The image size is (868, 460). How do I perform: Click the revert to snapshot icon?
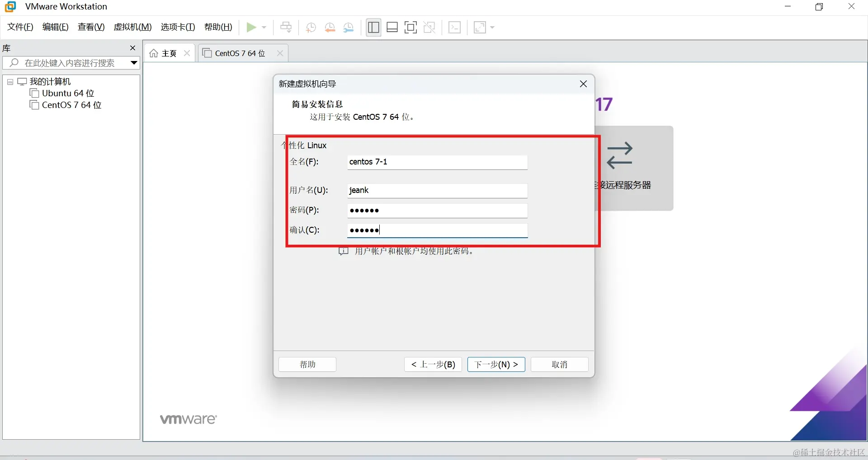click(x=330, y=28)
